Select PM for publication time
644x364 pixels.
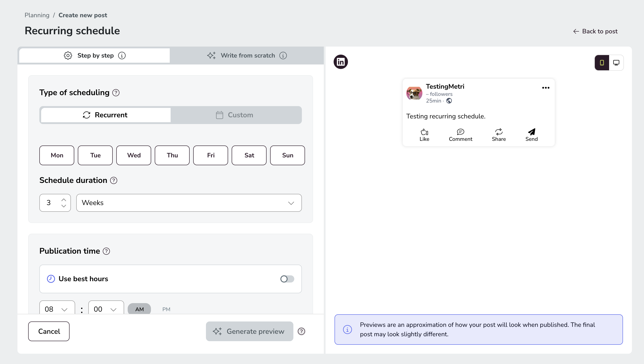point(166,309)
